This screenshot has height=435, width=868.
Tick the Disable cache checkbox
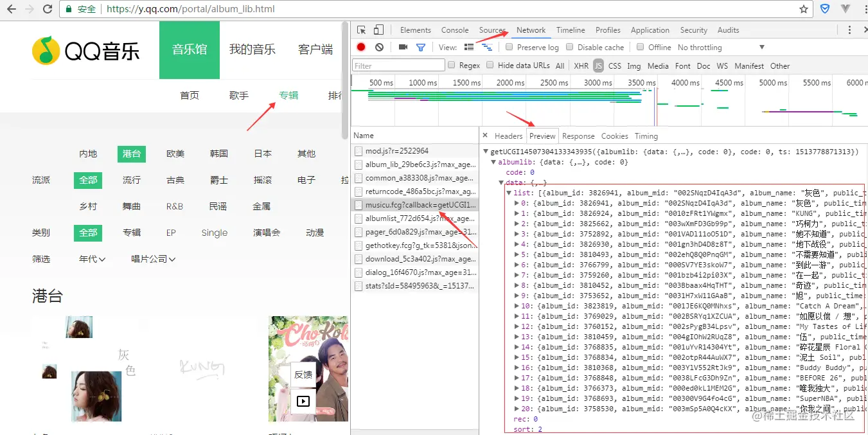click(x=570, y=47)
